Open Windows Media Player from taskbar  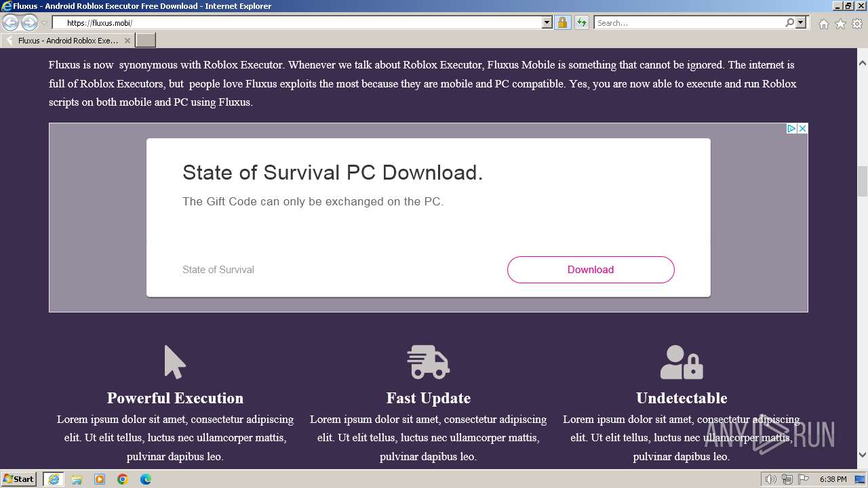100,479
